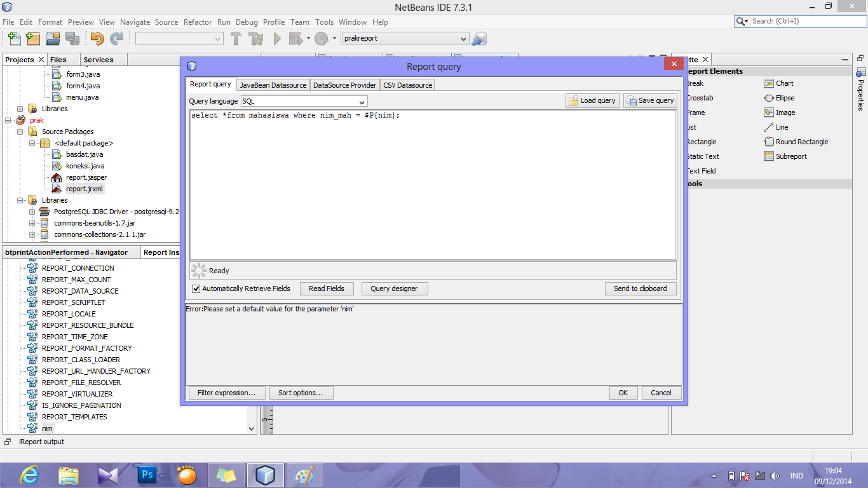Select the Subreport element in the palette
Viewport: 868px width, 488px height.
(x=785, y=156)
